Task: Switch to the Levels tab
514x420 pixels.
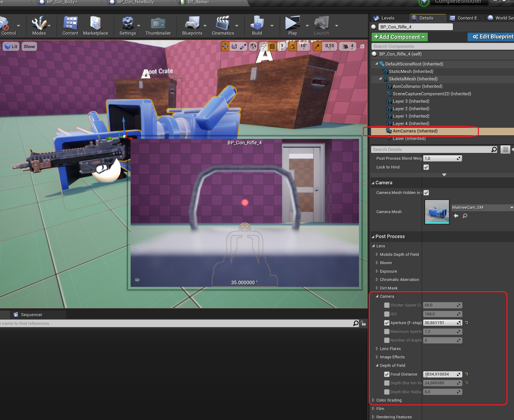Action: coord(387,18)
